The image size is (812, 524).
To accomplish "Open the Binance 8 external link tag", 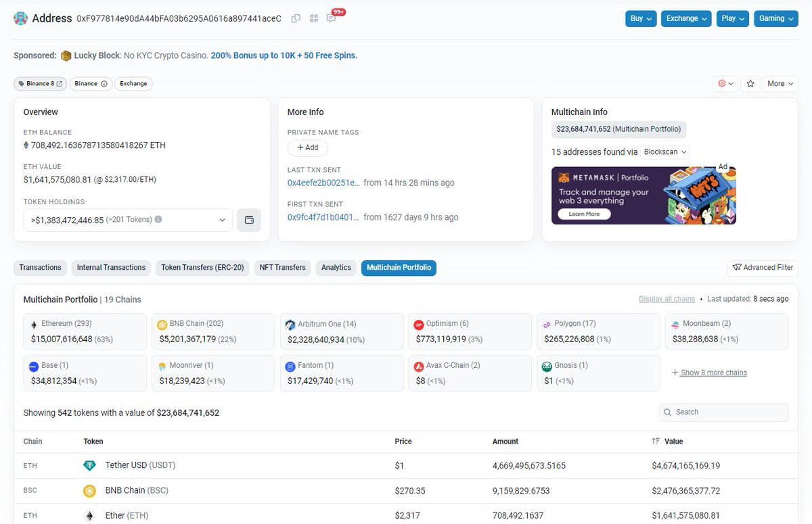I will [40, 84].
